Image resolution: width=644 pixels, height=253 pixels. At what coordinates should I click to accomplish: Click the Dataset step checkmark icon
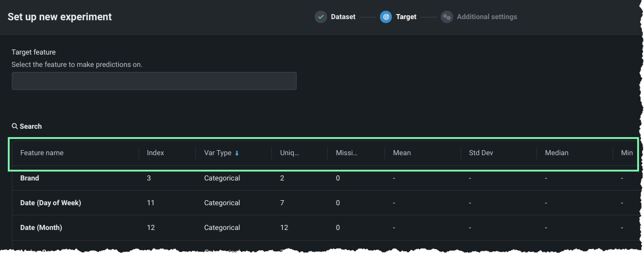point(321,17)
